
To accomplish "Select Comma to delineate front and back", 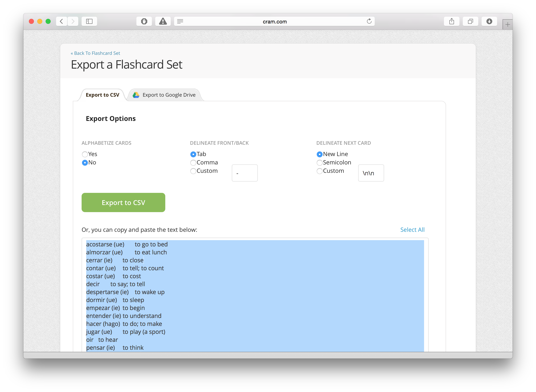I will coord(193,163).
